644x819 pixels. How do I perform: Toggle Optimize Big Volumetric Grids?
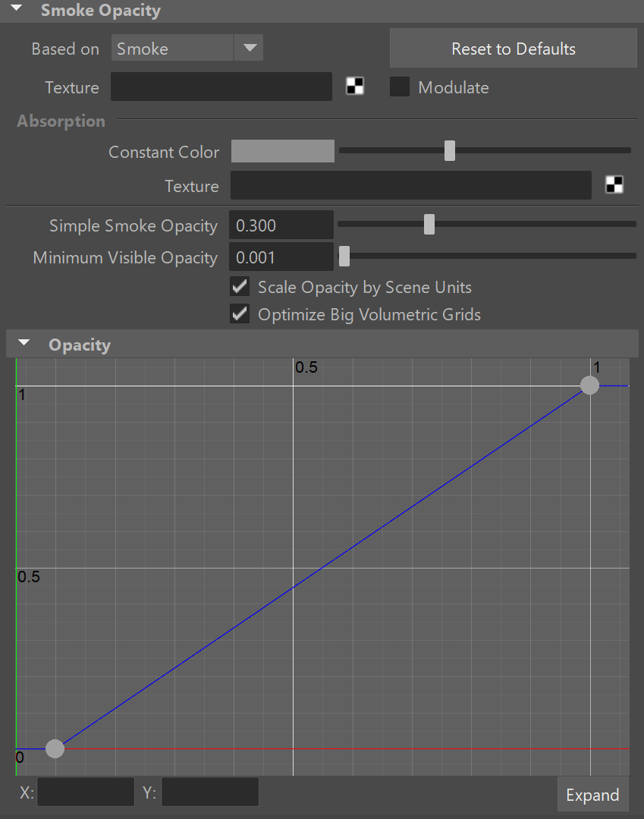[x=240, y=314]
